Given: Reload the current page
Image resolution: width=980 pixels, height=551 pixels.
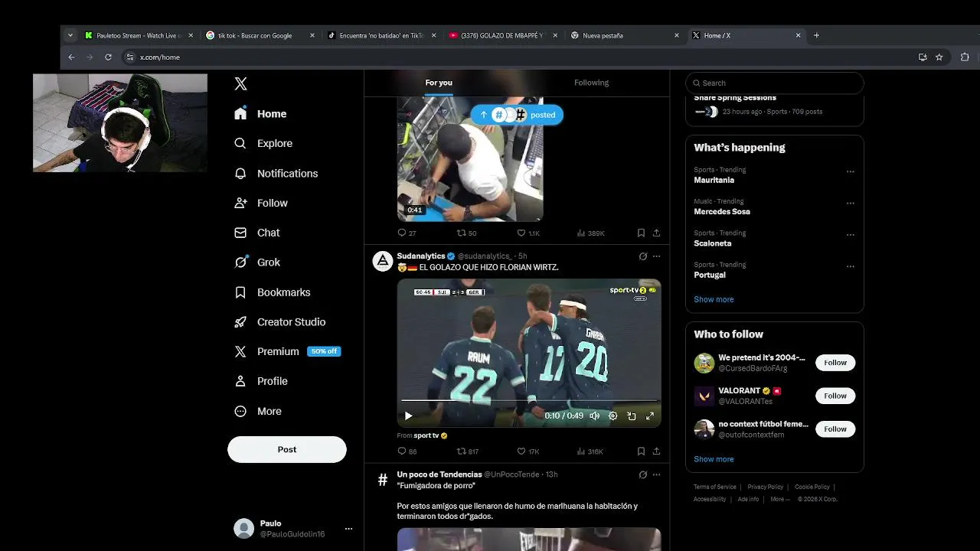Looking at the screenshot, I should click(108, 57).
